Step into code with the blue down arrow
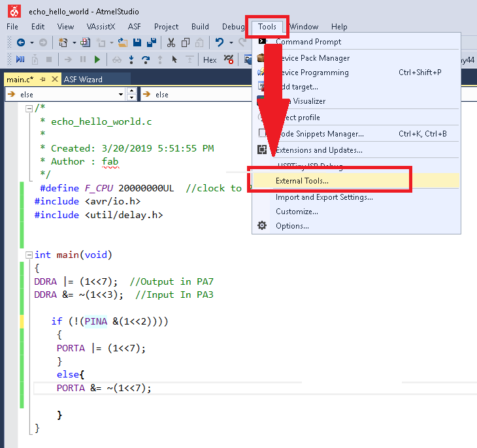 131,59
